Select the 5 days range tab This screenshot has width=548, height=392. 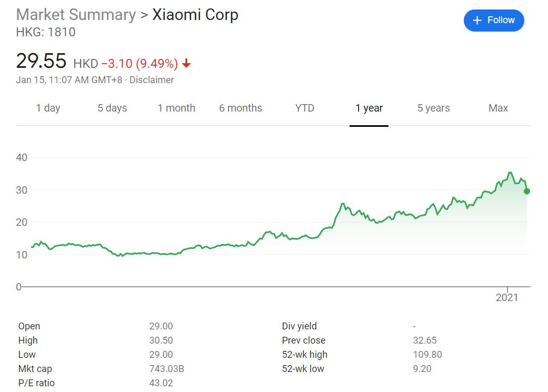[112, 108]
